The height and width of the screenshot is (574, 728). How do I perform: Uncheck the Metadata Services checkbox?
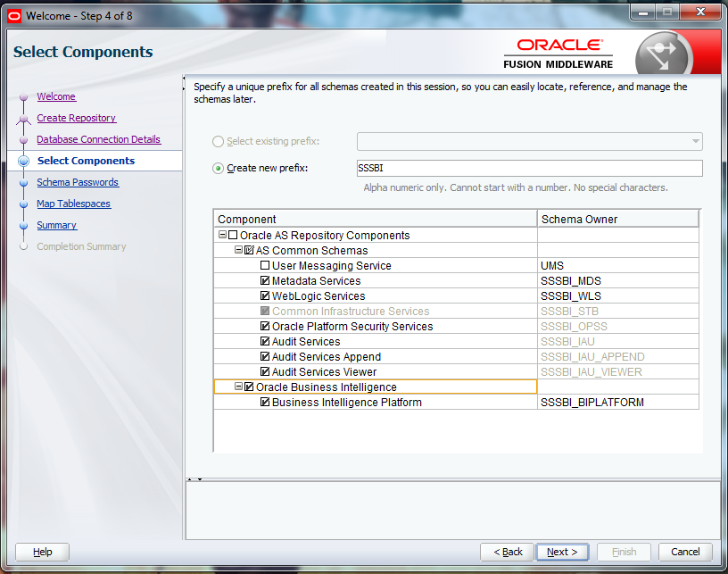coord(265,280)
